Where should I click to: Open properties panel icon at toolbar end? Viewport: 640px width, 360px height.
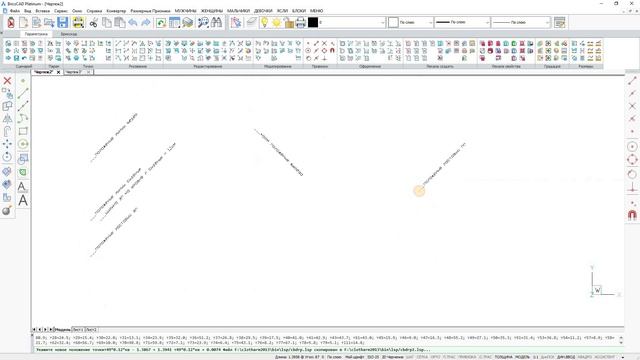[x=560, y=22]
